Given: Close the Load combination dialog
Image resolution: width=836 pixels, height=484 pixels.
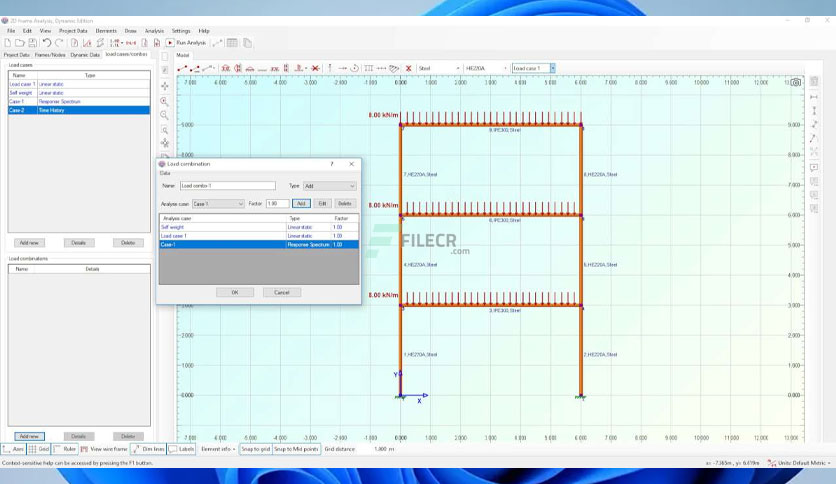Looking at the screenshot, I should pos(351,164).
